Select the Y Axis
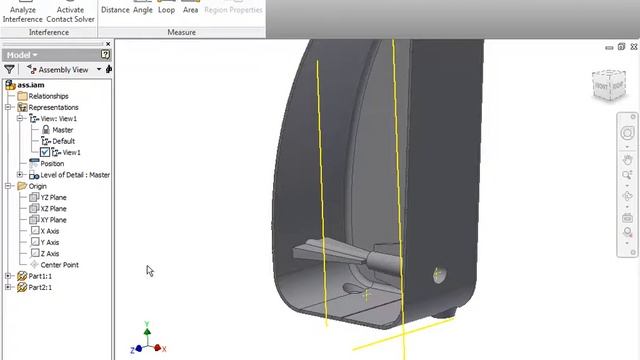Viewport: 640px width, 360px height. 50,242
